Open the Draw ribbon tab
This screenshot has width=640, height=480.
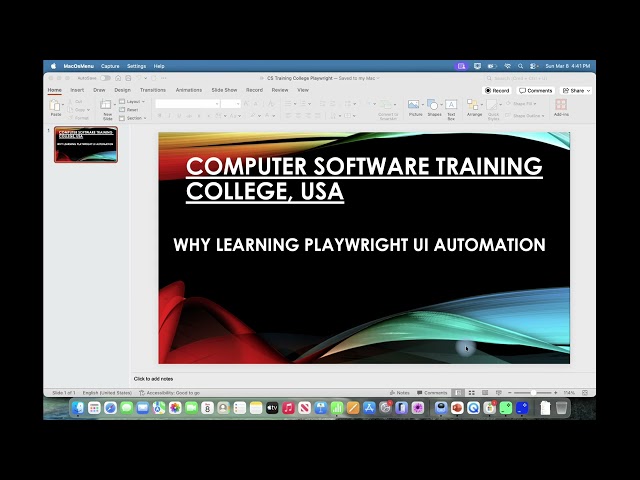coord(99,90)
